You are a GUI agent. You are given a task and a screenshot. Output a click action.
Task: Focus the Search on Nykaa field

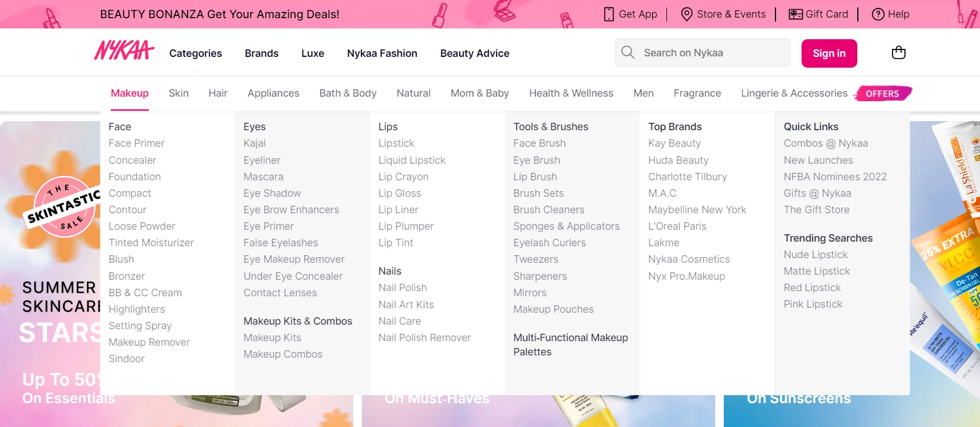[x=703, y=53]
